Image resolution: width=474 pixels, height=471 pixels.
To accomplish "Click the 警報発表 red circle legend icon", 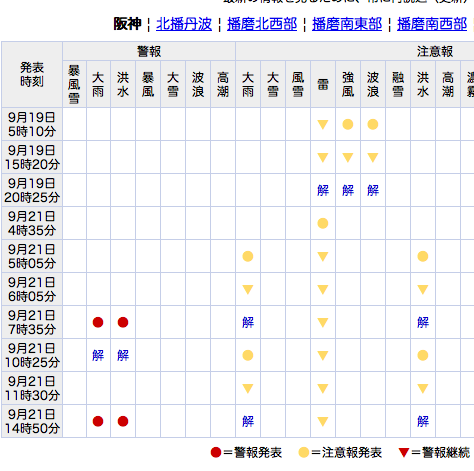I will tap(216, 453).
